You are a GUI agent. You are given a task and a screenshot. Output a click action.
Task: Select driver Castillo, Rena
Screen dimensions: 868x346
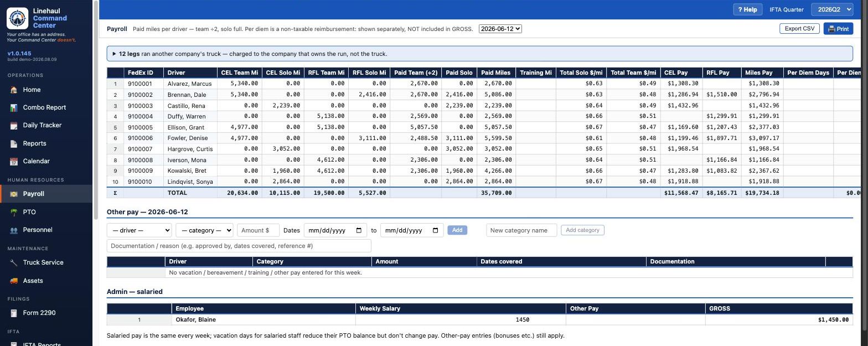coord(186,106)
